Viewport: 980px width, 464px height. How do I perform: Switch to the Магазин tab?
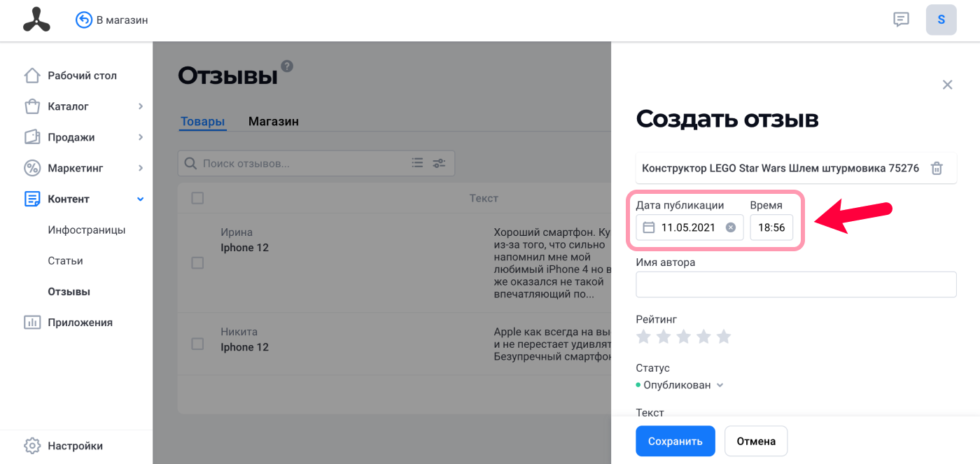click(x=274, y=121)
